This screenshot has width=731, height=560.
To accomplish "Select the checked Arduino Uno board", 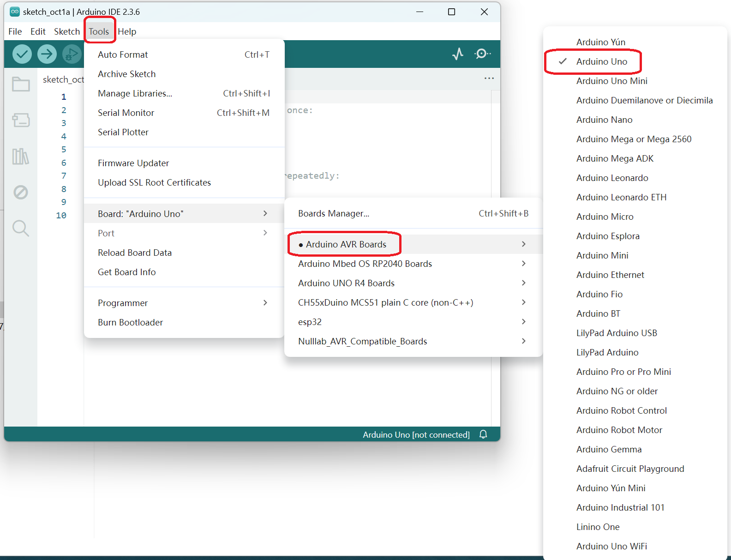I will [x=601, y=61].
